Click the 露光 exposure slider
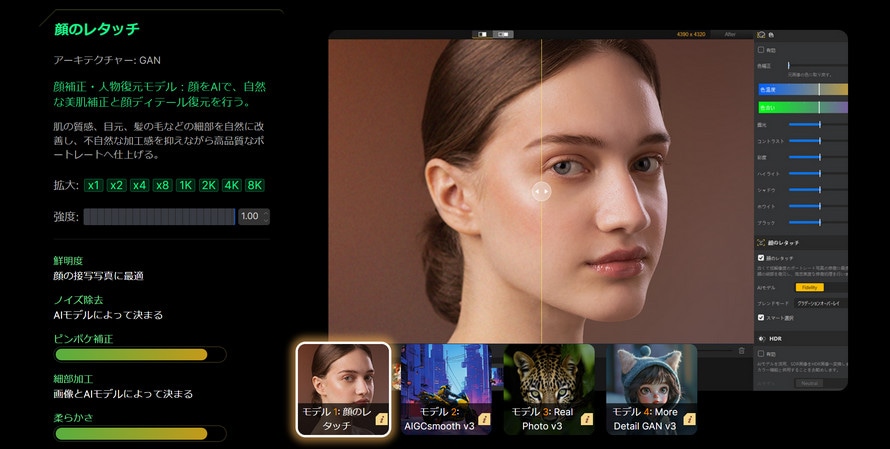Screen dimensions: 890x449 point(818,124)
